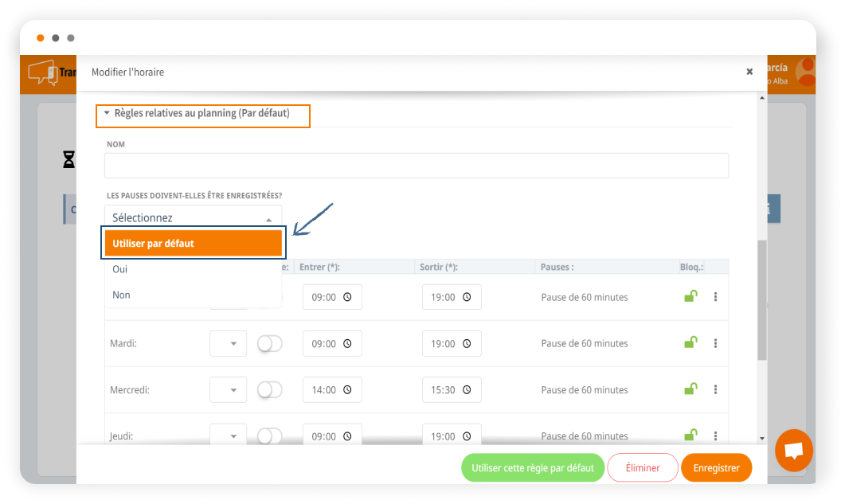Open the orange chat support bubble
The image size is (845, 504).
[x=793, y=451]
